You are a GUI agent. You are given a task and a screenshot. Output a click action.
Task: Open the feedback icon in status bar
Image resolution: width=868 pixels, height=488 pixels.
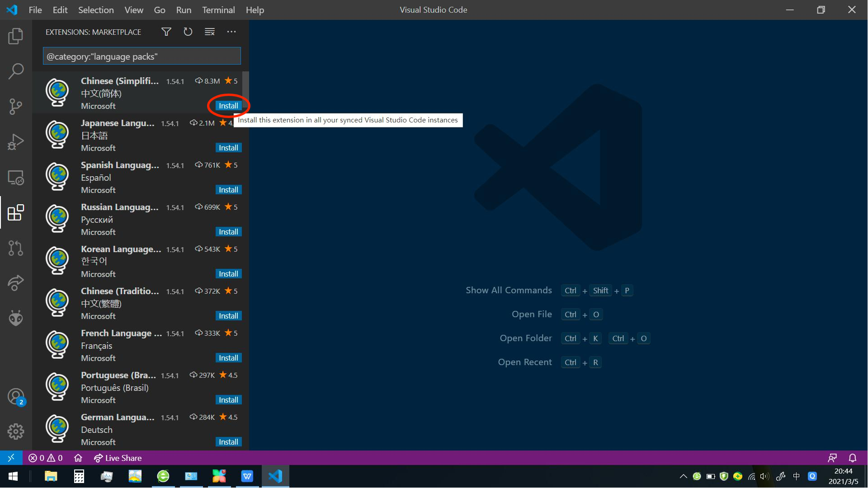pyautogui.click(x=832, y=458)
